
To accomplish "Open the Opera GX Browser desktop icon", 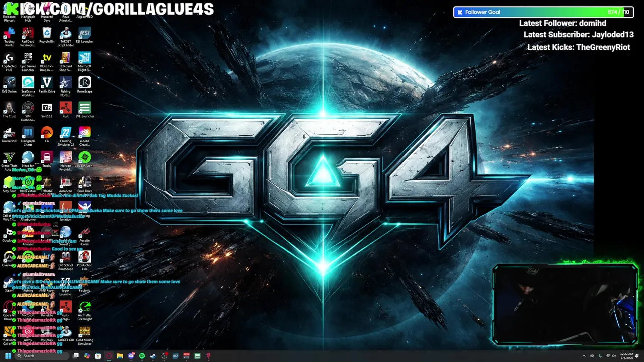I will 9,311.
